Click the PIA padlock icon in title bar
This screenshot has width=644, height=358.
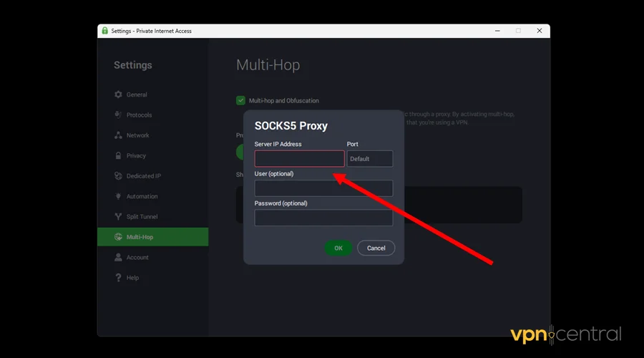(x=104, y=31)
